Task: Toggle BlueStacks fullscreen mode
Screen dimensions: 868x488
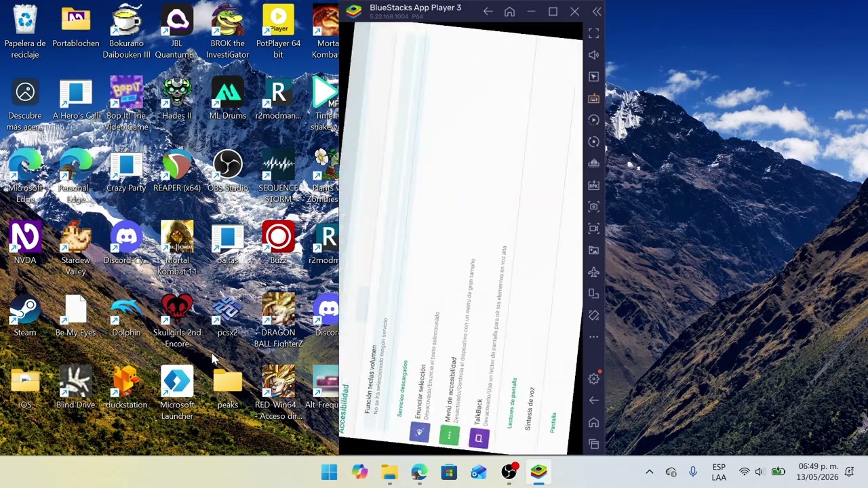Action: click(593, 33)
